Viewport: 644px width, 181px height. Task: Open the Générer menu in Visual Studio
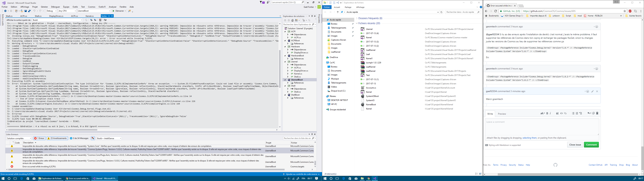point(44,7)
